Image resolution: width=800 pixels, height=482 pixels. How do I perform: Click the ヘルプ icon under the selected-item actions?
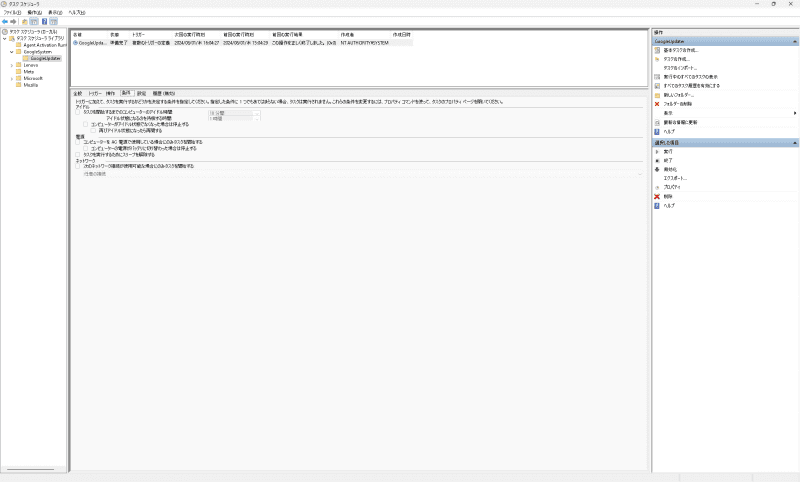[x=657, y=206]
